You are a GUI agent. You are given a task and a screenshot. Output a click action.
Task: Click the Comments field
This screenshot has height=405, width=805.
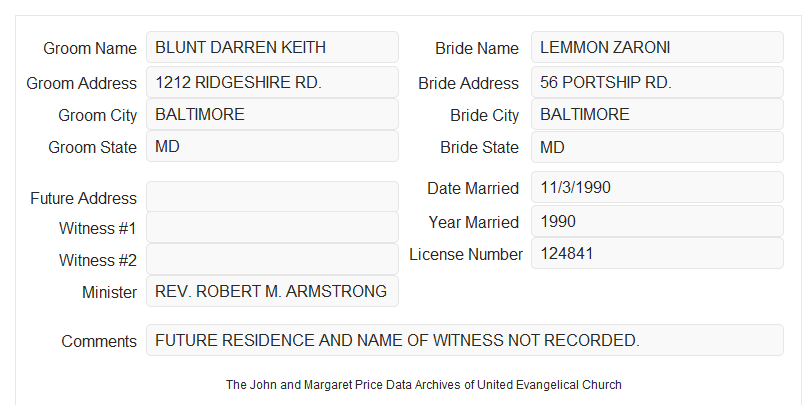[x=465, y=340]
